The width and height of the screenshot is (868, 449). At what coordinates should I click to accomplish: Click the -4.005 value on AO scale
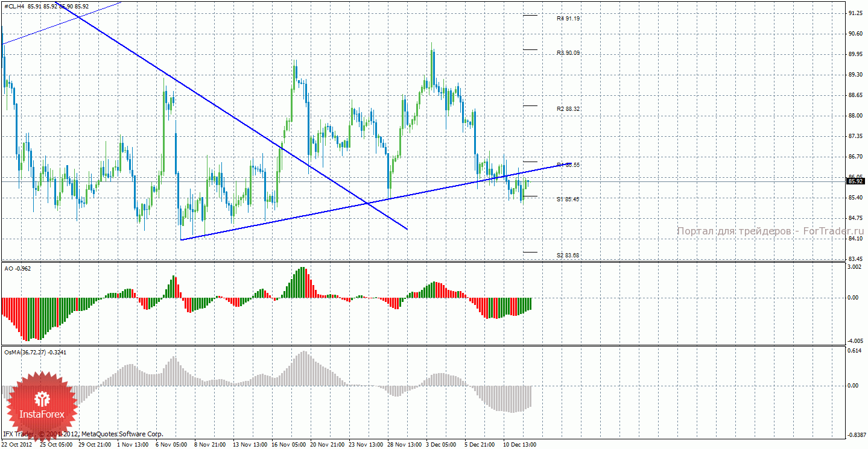pos(855,341)
